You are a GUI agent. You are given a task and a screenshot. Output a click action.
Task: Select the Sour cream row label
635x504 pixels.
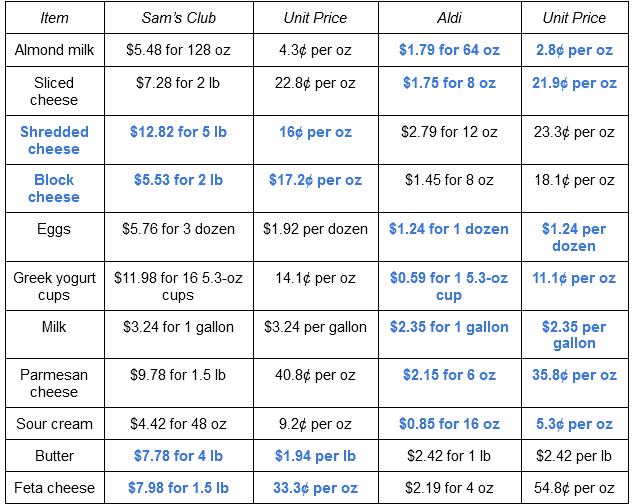(54, 424)
